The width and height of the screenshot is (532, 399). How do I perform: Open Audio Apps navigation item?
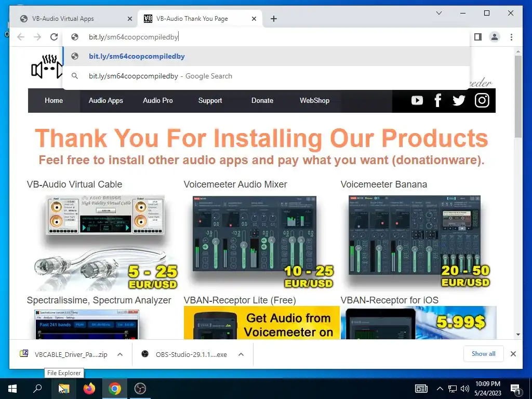tap(106, 100)
